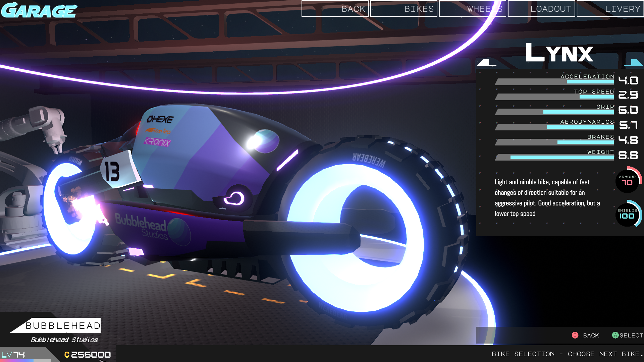Click the next bike arrow right of Lynx
644x362 pixels.
(634, 63)
